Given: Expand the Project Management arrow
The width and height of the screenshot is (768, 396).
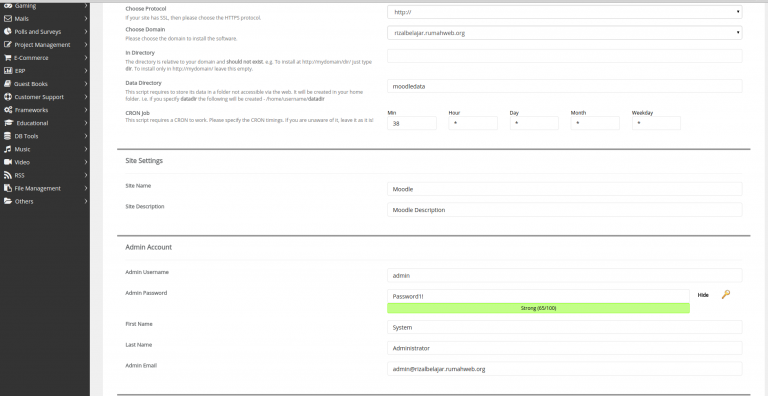Looking at the screenshot, I should (x=86, y=45).
